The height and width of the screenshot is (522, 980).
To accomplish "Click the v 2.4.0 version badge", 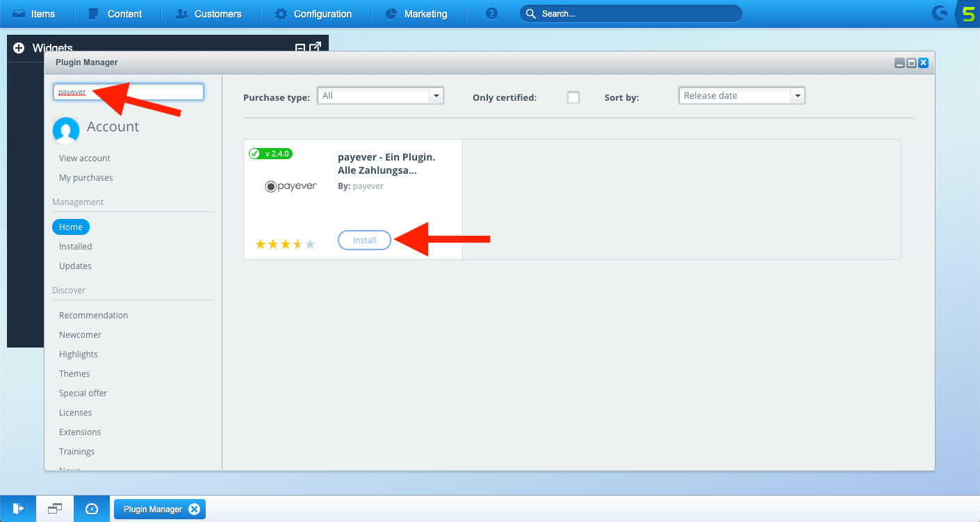I will pyautogui.click(x=271, y=154).
